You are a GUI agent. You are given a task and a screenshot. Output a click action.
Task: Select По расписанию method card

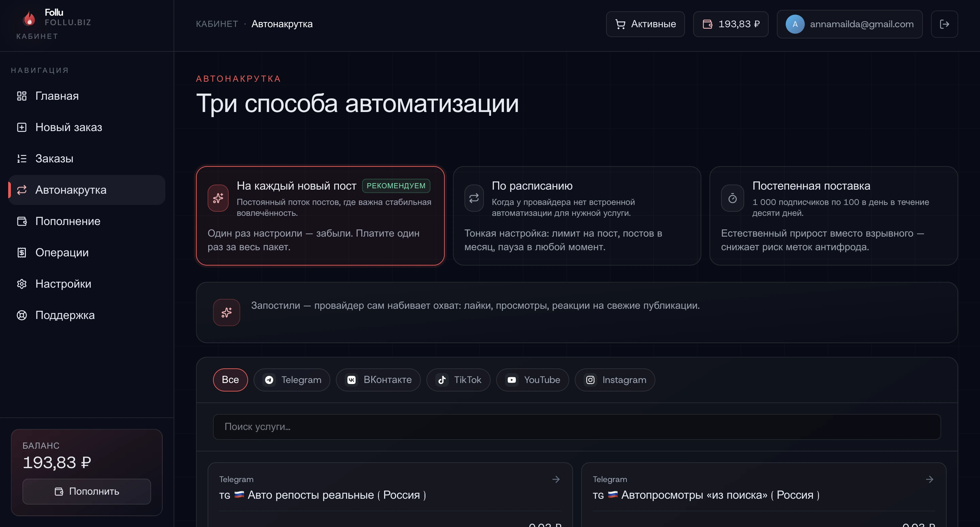pos(577,216)
